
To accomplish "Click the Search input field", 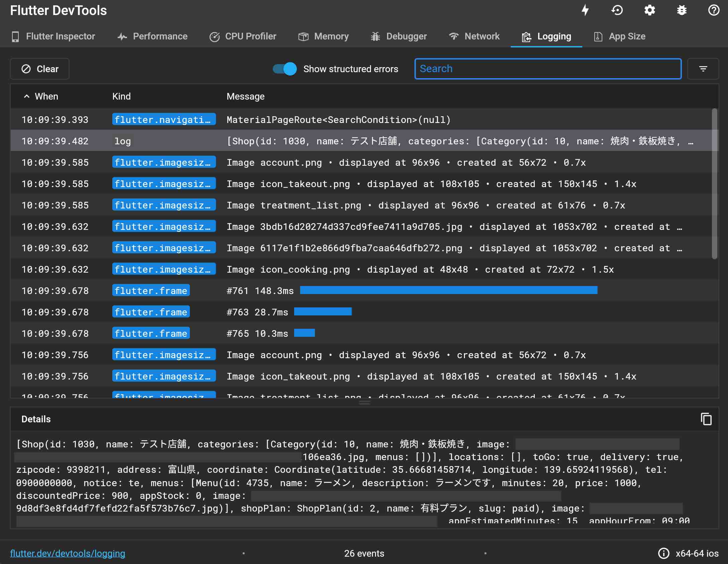I will [548, 69].
